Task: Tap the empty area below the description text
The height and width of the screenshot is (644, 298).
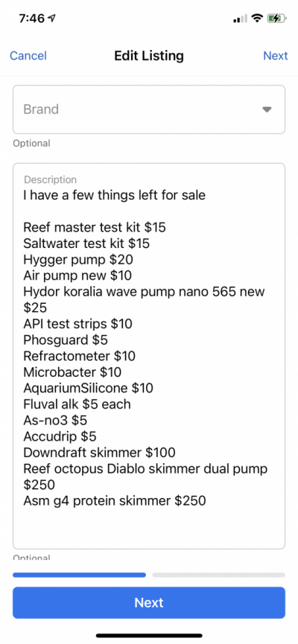Action: pos(149,528)
